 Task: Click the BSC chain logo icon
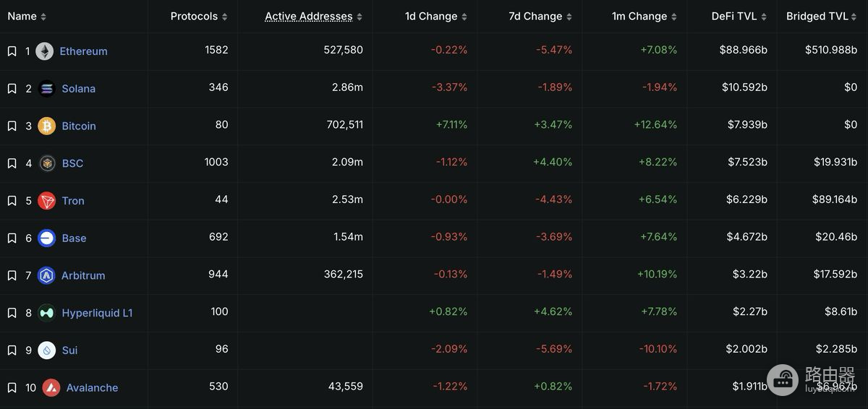[47, 163]
